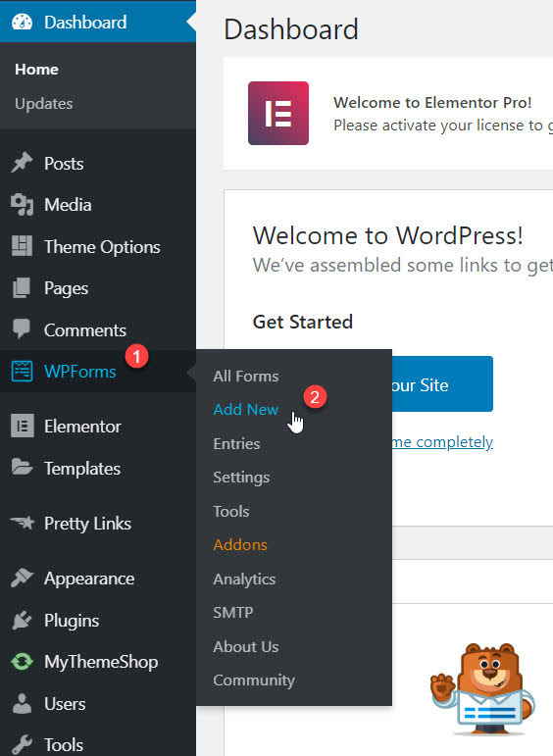The image size is (553, 756).
Task: Open the Appearance menu label
Action: 89,579
